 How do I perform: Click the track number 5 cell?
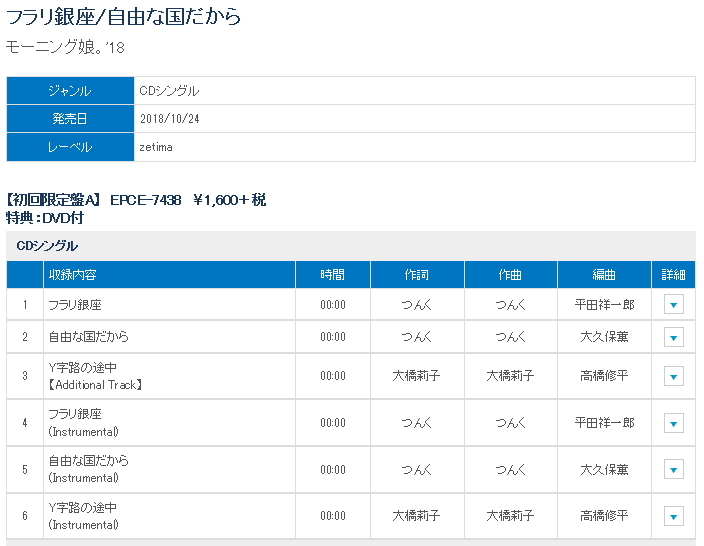(x=25, y=470)
